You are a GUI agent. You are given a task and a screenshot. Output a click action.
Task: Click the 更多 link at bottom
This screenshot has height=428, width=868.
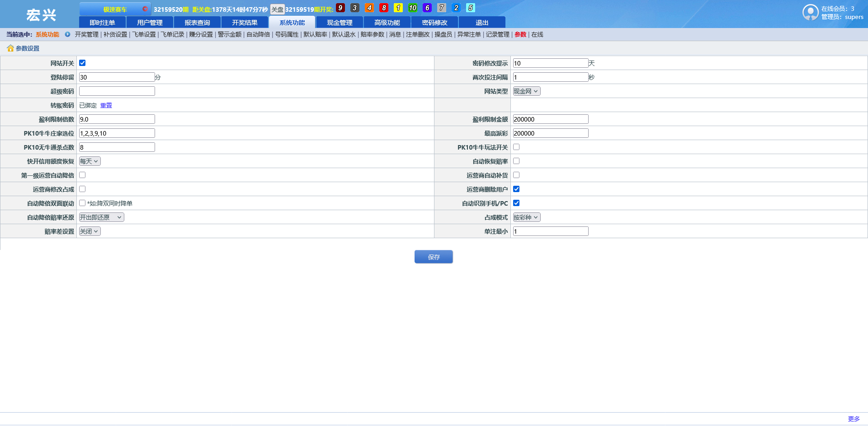click(854, 419)
